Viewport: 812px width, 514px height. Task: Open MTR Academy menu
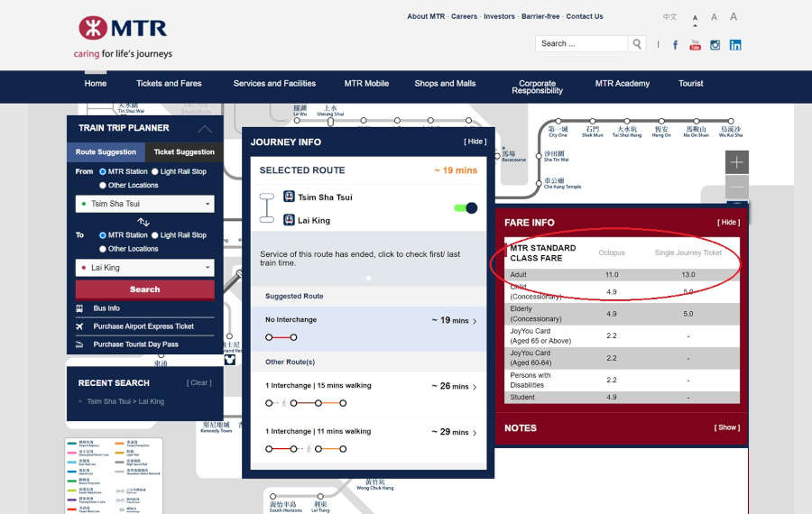click(x=622, y=83)
